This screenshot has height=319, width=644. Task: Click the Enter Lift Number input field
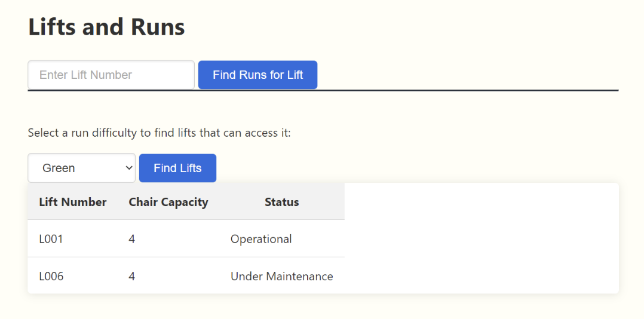point(111,75)
